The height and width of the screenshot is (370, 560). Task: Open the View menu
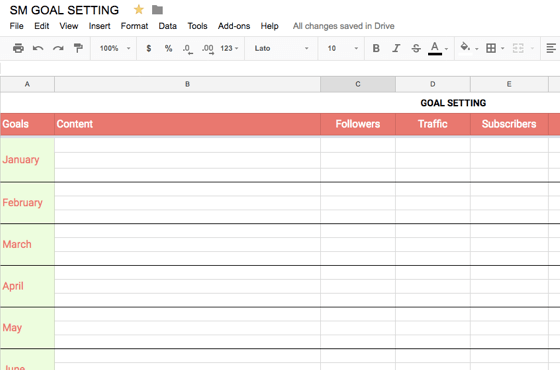click(x=69, y=26)
